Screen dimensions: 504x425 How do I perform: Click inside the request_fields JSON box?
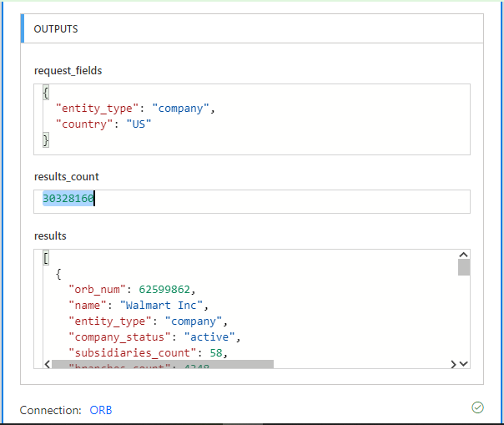(251, 119)
